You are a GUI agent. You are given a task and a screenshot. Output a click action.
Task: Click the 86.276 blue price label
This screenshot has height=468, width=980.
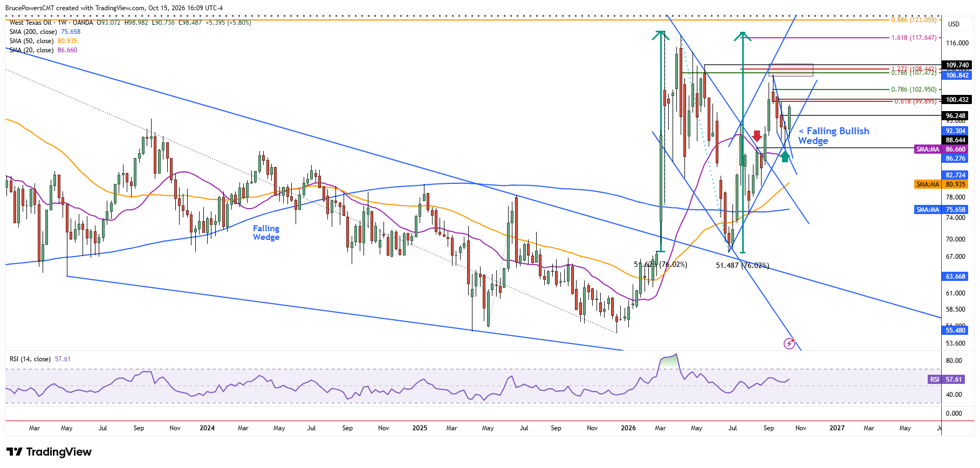coord(956,159)
